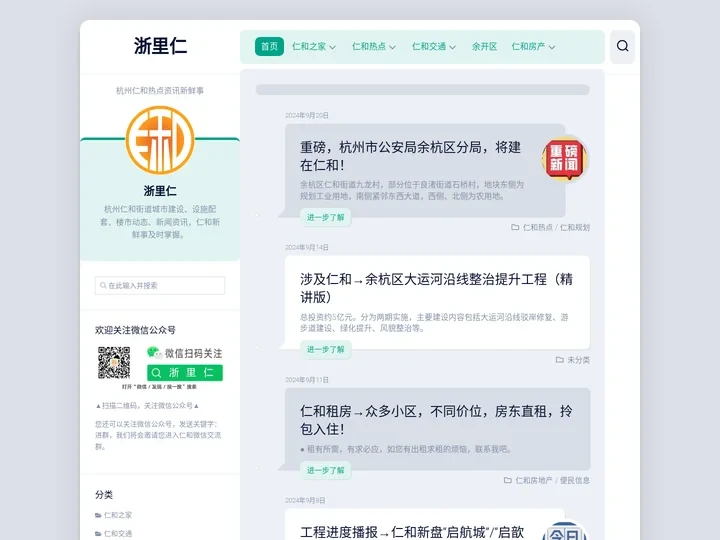Click the date 2024年9月14日
Screen dimensions: 720x540
coord(307,248)
